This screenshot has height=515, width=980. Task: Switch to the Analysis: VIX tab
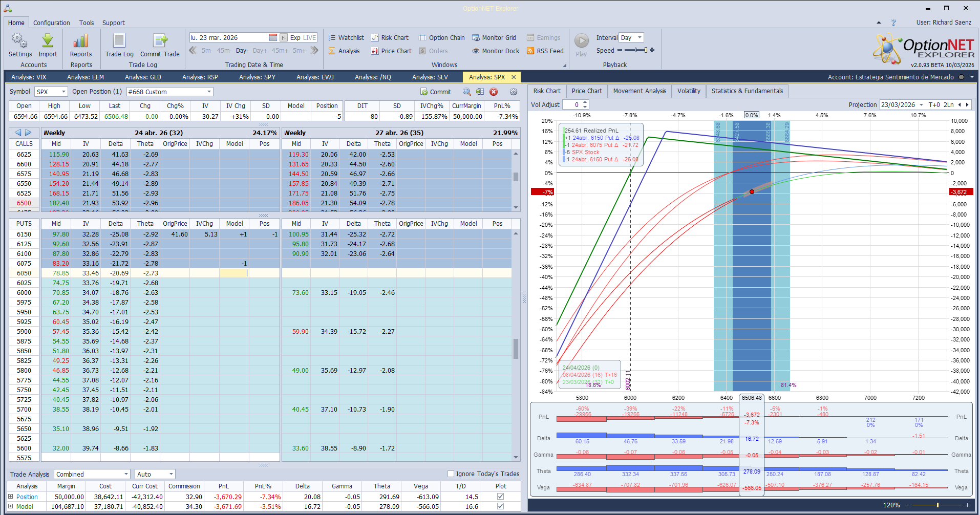(x=29, y=77)
